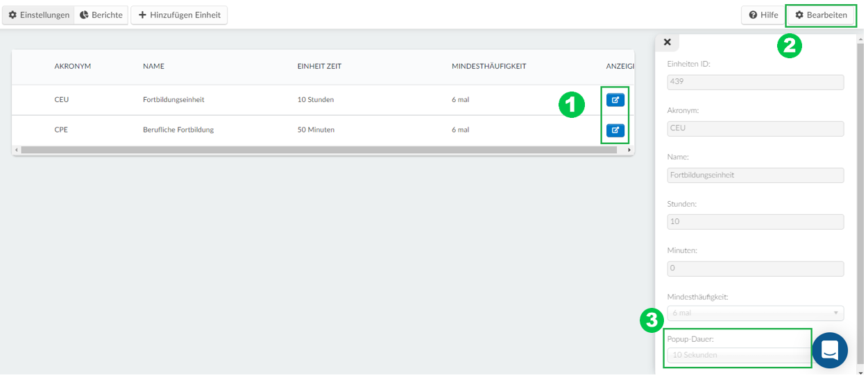Click the scrollbar right arrow

(x=629, y=150)
